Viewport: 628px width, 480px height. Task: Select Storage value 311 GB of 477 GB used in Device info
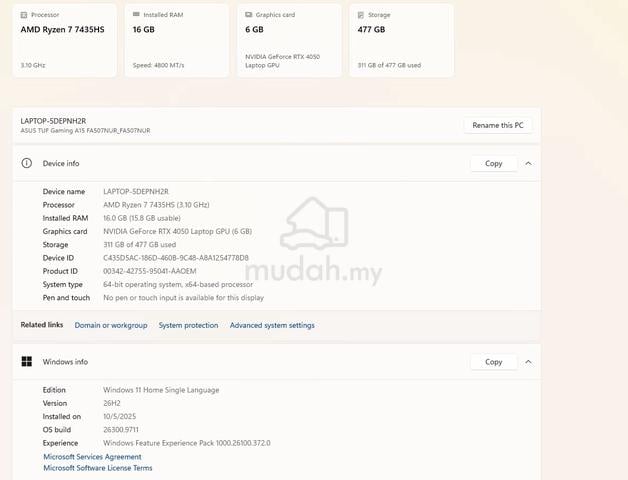pyautogui.click(x=139, y=244)
